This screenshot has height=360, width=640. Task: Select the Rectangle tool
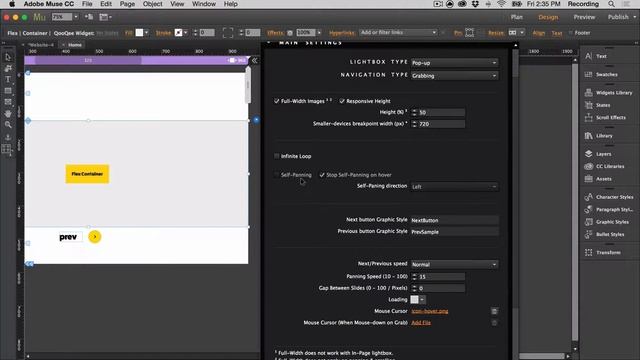8,91
